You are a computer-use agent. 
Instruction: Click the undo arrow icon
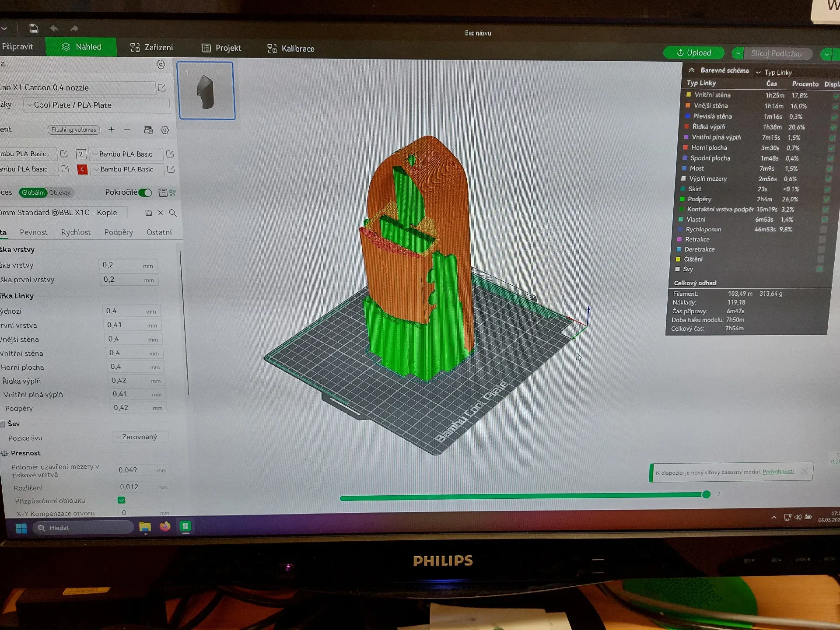(54, 28)
